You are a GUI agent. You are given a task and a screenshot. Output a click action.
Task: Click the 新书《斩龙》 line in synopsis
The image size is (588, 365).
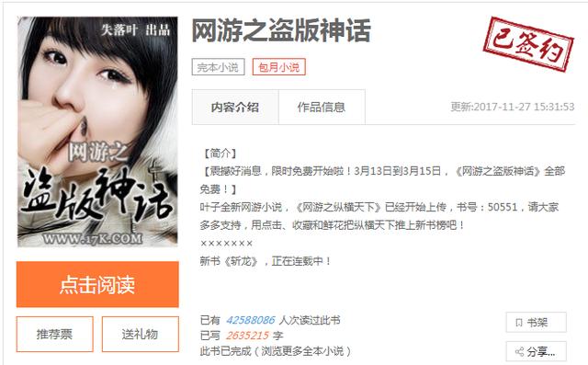(x=266, y=261)
